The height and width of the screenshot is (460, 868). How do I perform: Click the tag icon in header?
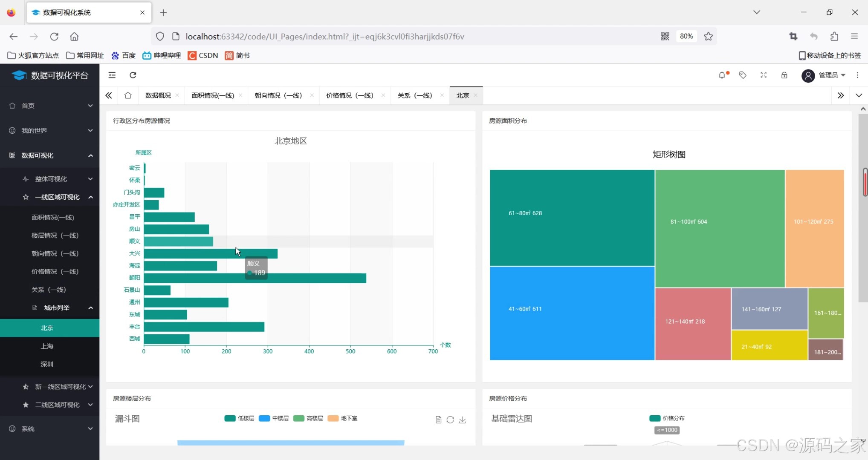743,75
